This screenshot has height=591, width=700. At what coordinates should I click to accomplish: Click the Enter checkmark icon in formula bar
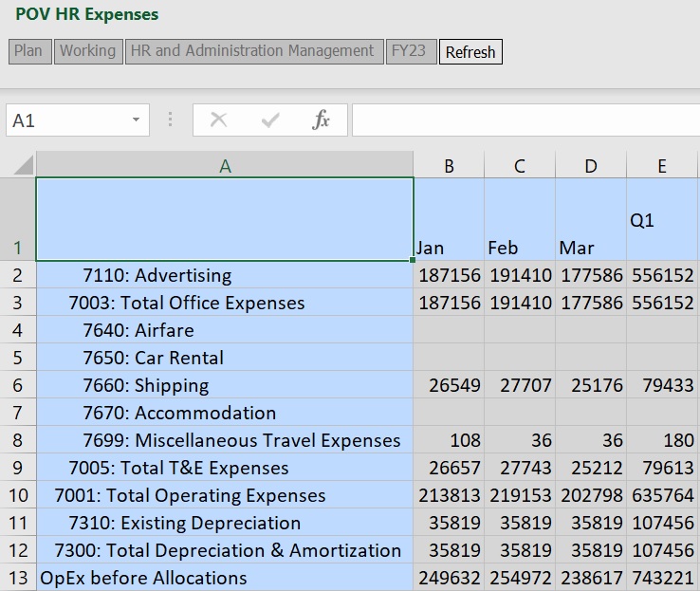270,120
